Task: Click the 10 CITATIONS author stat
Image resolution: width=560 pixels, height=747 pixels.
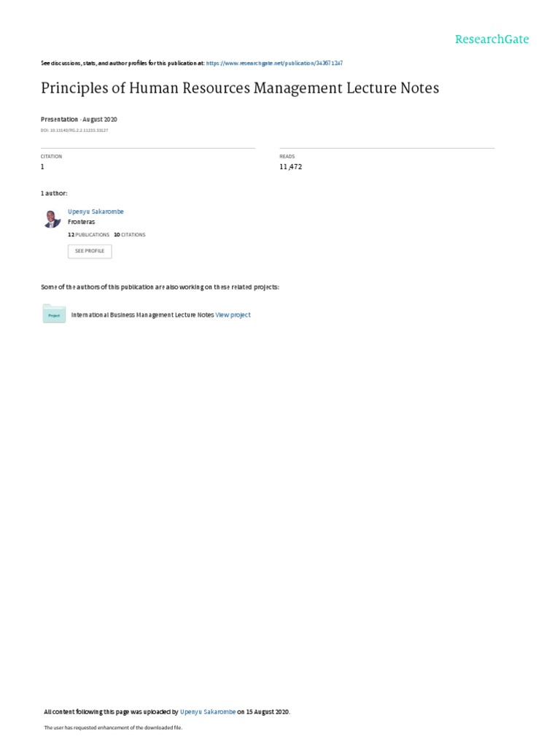Action: (x=130, y=234)
